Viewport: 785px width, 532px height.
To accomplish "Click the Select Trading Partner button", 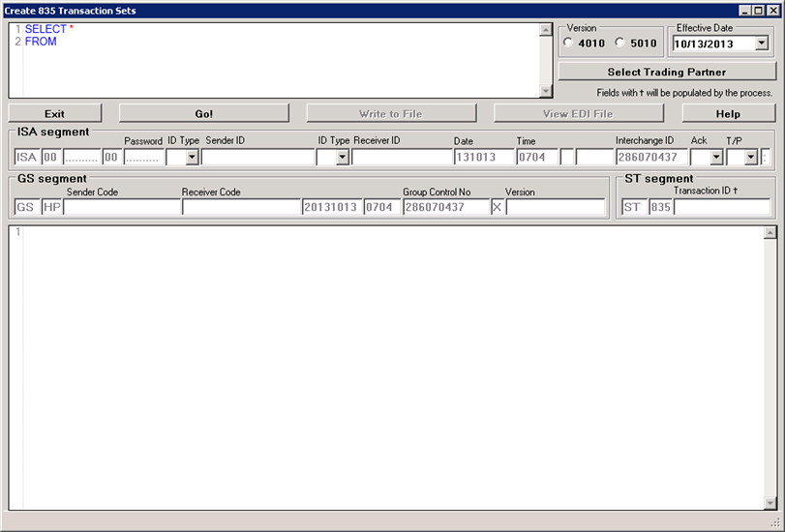I will click(x=666, y=72).
